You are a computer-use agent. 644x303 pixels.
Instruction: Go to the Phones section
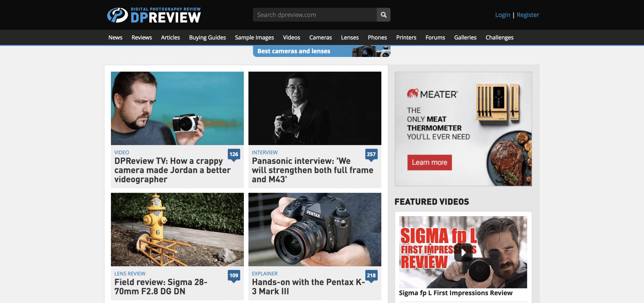(x=377, y=38)
